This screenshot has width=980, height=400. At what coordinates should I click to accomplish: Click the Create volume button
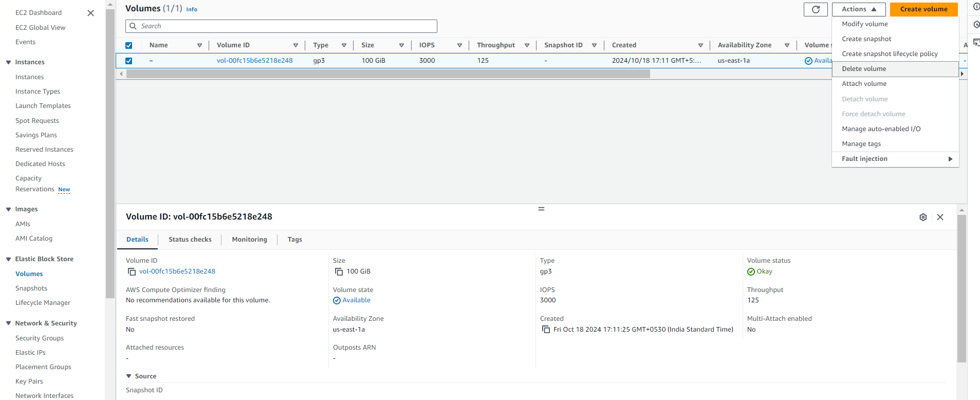coord(923,9)
